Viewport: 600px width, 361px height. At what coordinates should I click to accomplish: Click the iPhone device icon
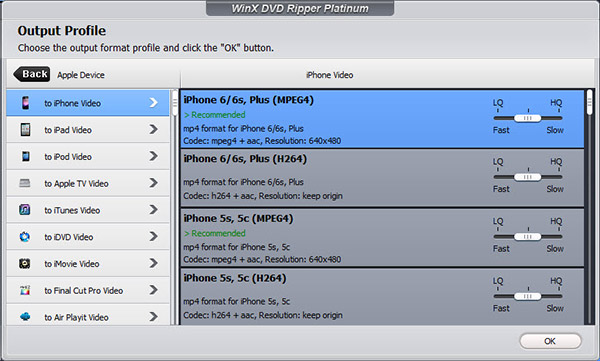[x=25, y=103]
